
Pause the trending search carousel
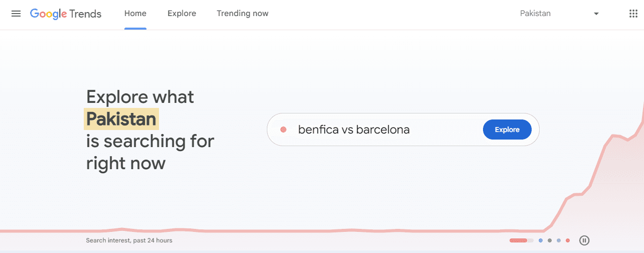584,240
